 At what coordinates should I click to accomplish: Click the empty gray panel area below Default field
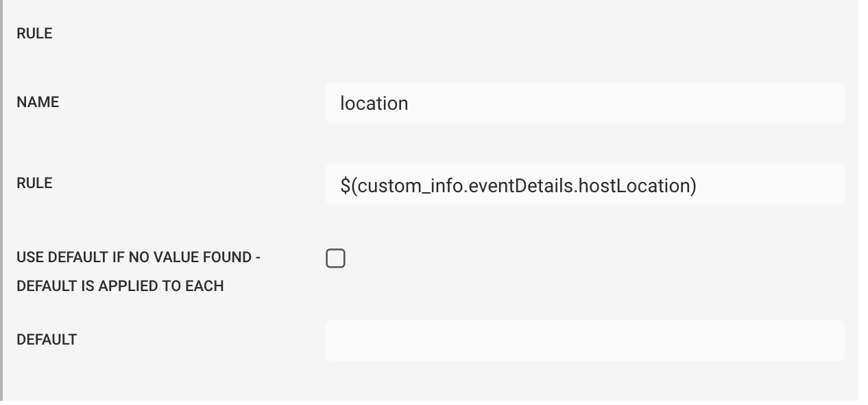[x=429, y=382]
